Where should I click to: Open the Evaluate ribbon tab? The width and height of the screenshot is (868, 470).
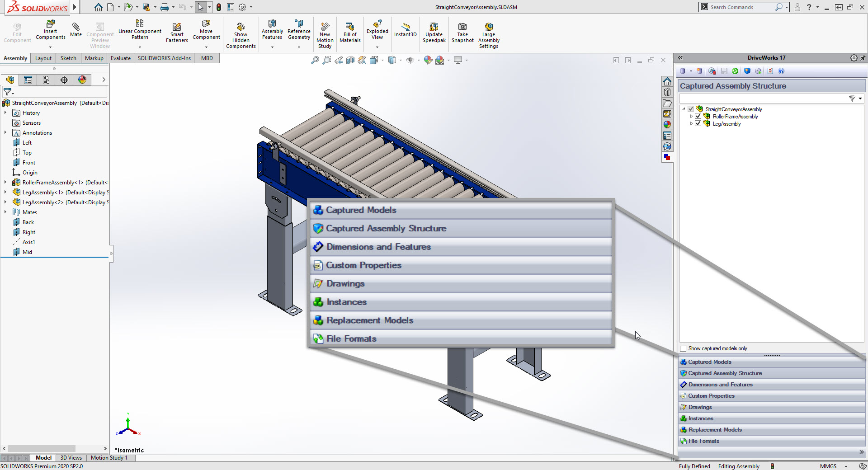point(120,58)
